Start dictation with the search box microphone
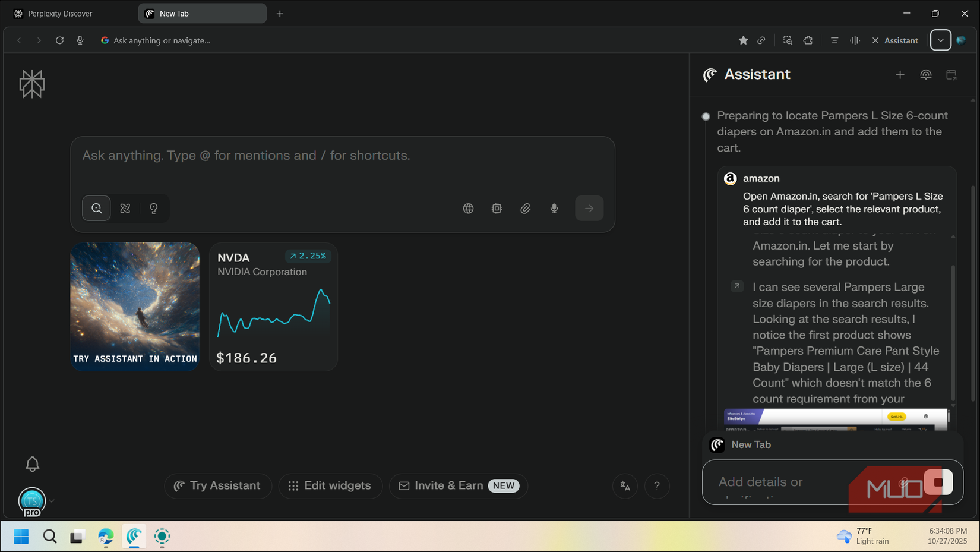The image size is (980, 552). [x=554, y=209]
